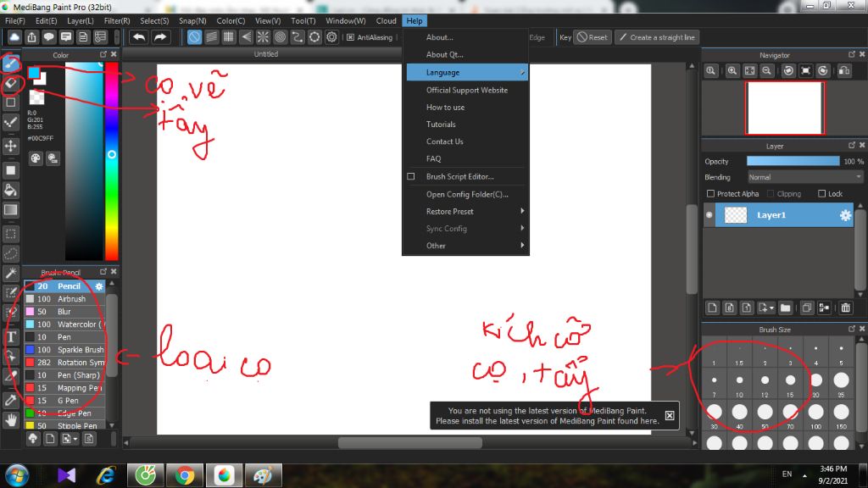The height and width of the screenshot is (488, 868).
Task: Expand the Language submenu
Action: click(467, 73)
